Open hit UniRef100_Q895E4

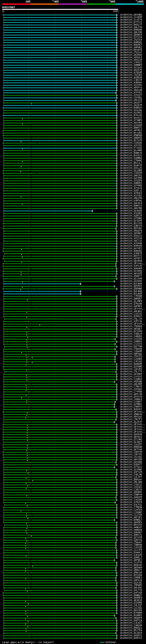(x=131, y=598)
